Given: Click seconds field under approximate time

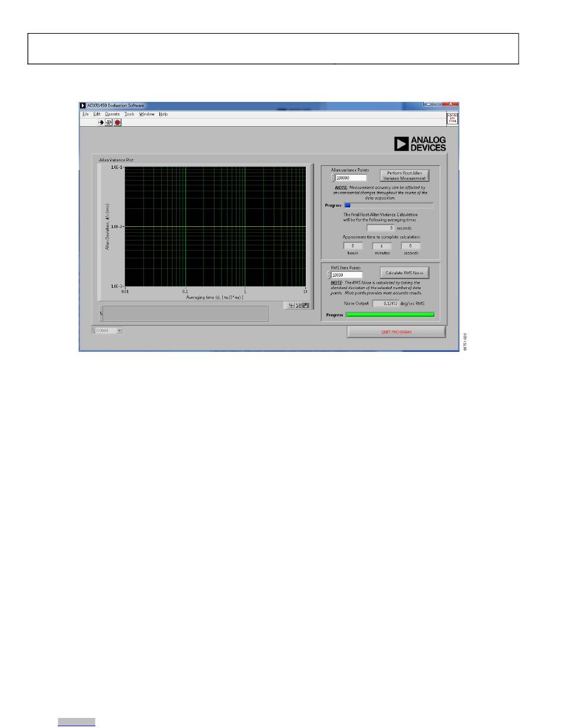Looking at the screenshot, I should point(411,245).
